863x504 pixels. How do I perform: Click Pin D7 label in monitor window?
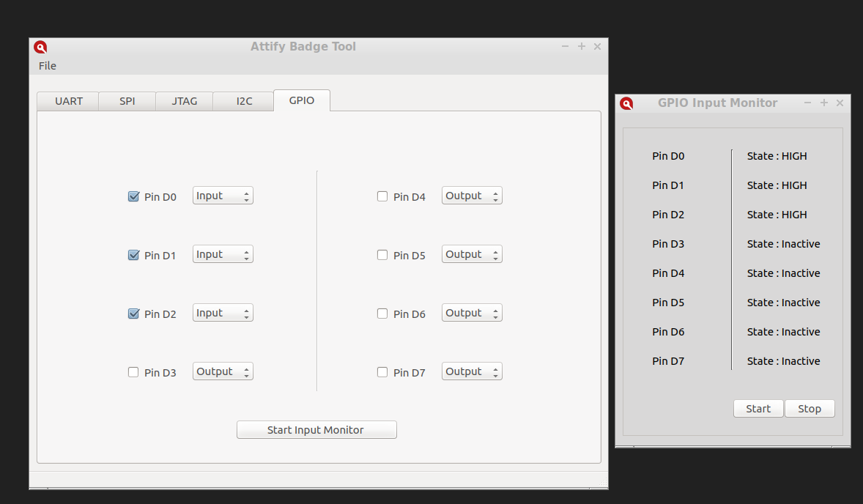[x=668, y=361]
